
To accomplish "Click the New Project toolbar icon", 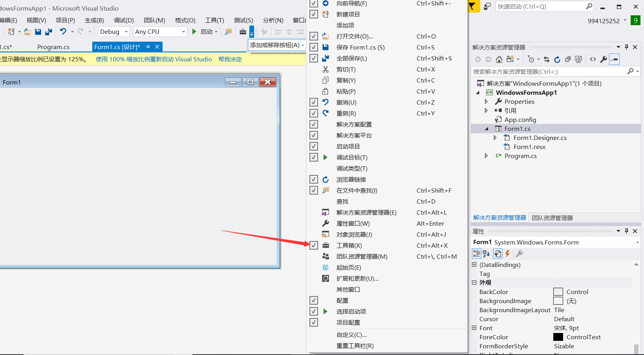I will click(x=11, y=31).
